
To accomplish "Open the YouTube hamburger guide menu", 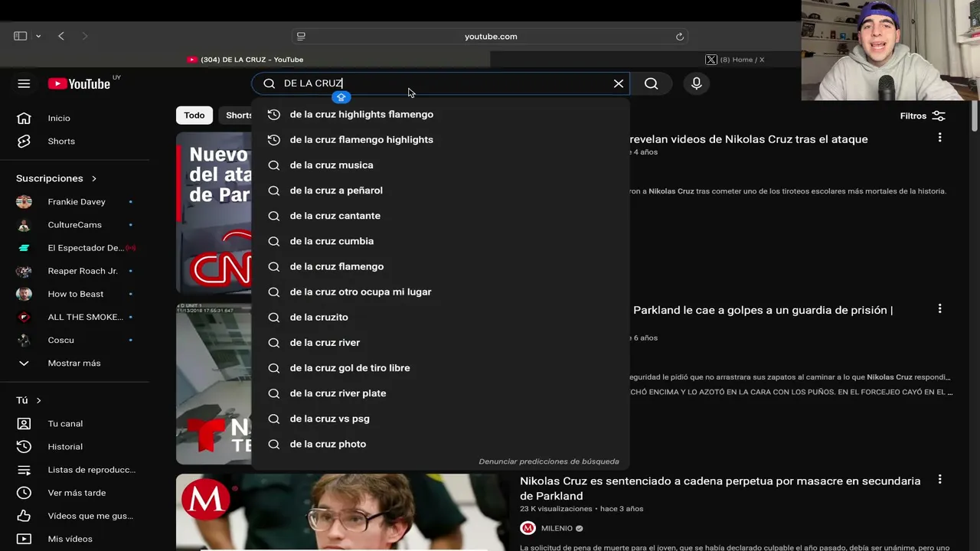I will [x=24, y=83].
